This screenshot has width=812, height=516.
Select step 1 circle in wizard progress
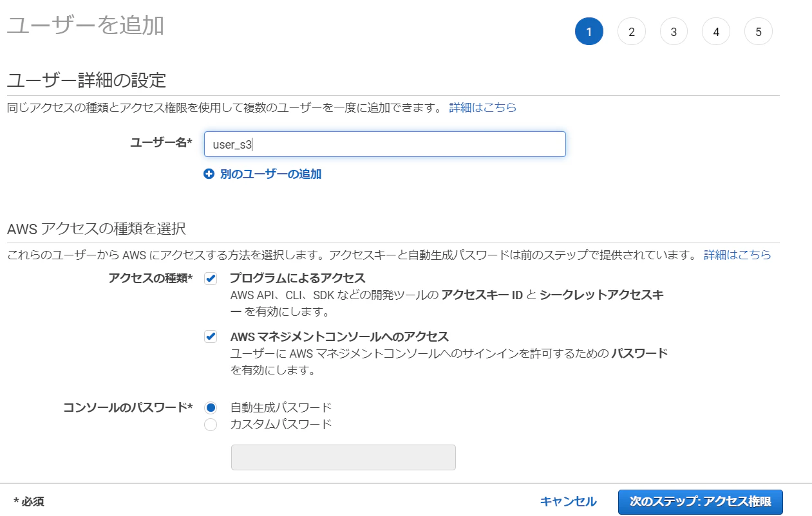[589, 32]
